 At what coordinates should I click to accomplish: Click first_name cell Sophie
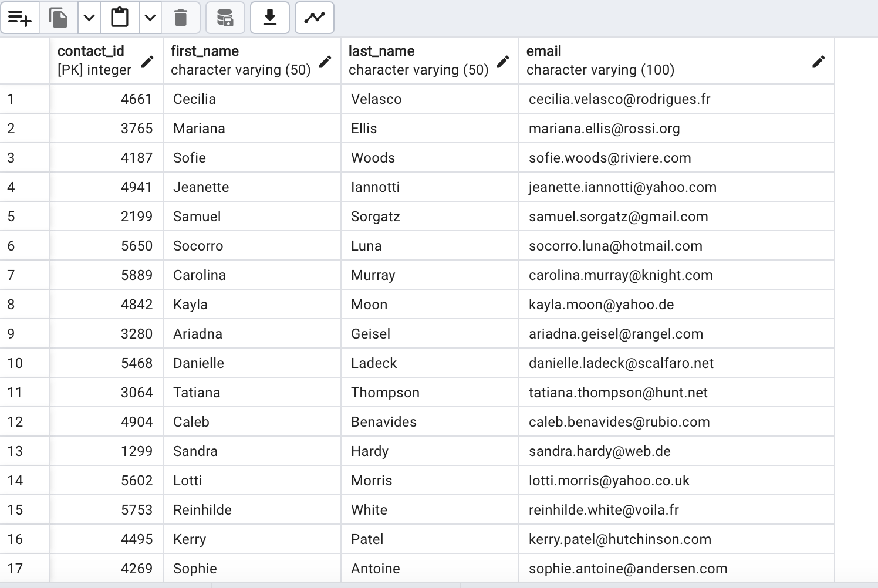coord(252,569)
